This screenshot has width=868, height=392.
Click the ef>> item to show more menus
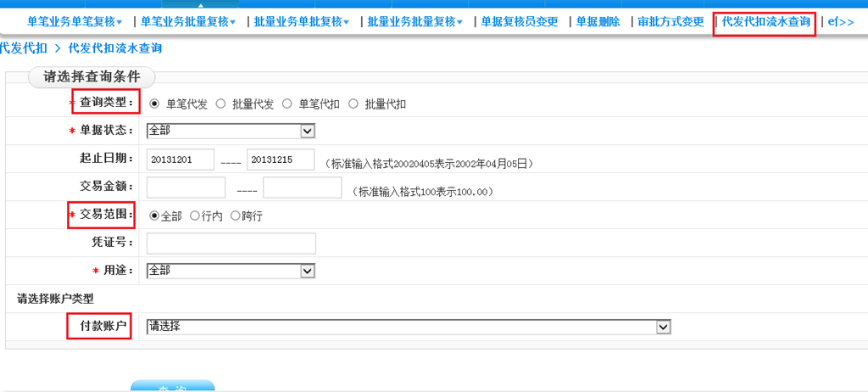pyautogui.click(x=840, y=21)
